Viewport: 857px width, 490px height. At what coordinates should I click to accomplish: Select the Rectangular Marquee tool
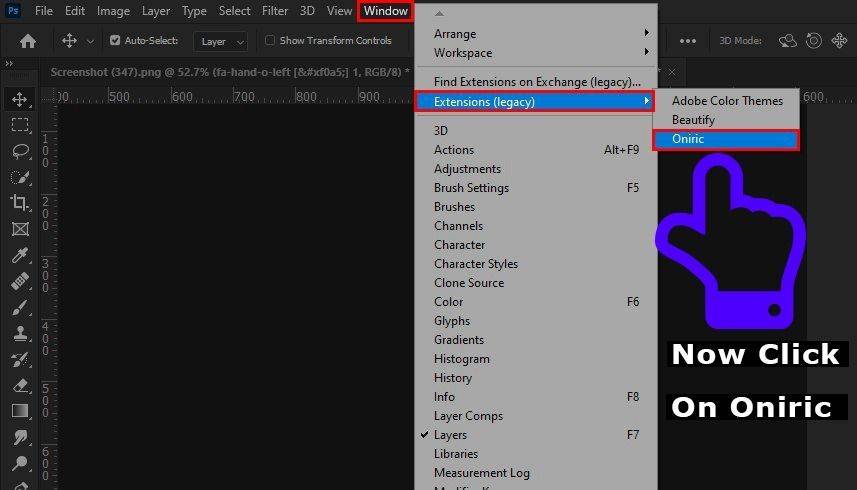click(x=20, y=125)
